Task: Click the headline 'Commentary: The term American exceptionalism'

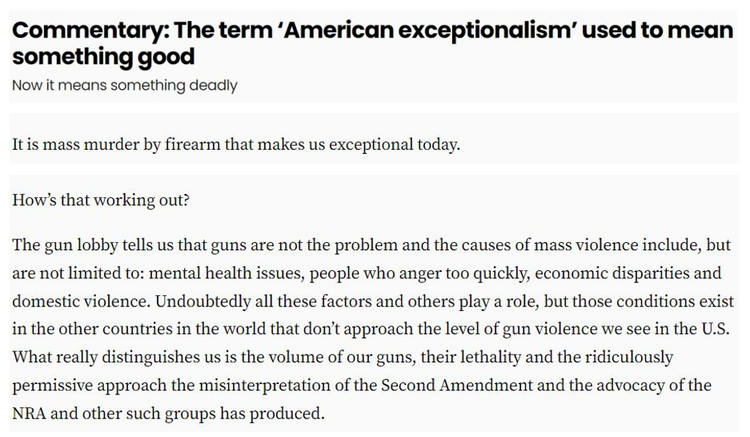Action: pos(372,43)
